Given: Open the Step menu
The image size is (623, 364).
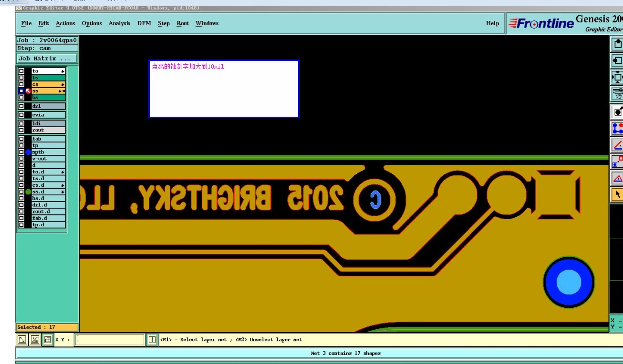Looking at the screenshot, I should click(164, 23).
